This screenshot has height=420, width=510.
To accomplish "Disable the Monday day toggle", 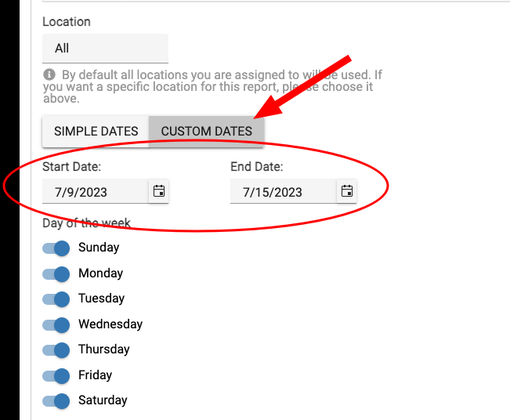I will [x=56, y=273].
